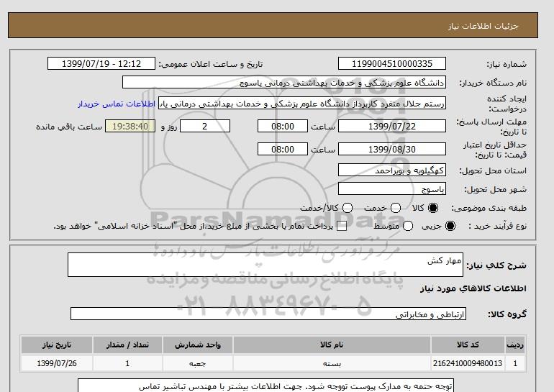Click the ردیف column header
554x392 pixels.
[515, 345]
